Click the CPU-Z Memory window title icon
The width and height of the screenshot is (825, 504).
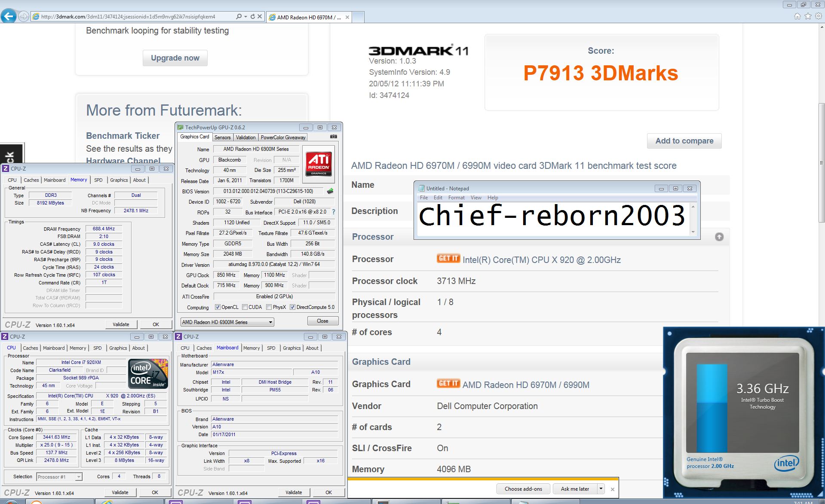6,168
